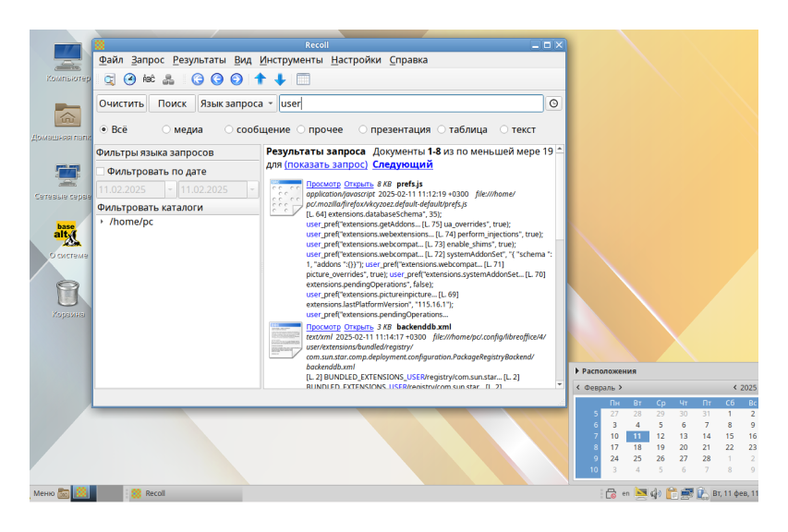Click the clock button beside search field

[553, 103]
